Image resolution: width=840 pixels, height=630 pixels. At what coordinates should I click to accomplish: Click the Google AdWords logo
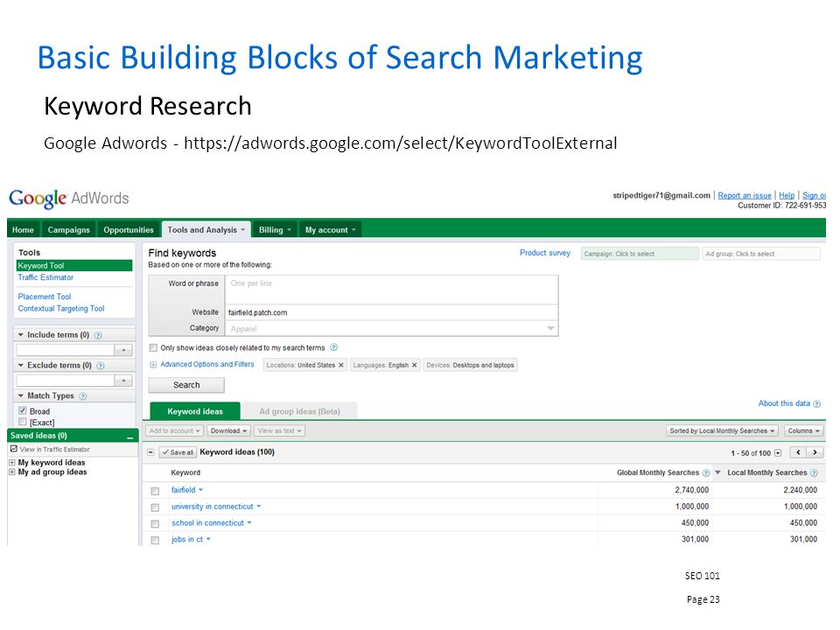(68, 199)
